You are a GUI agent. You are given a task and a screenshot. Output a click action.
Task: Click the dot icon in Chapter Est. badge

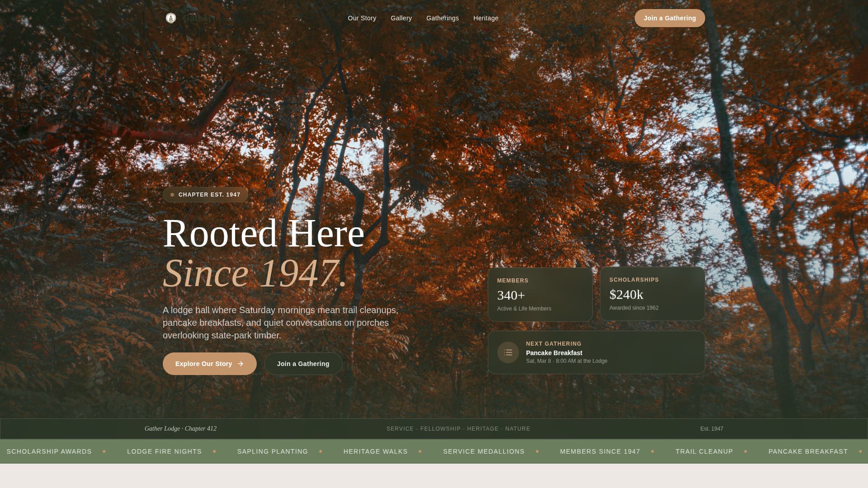tap(172, 194)
